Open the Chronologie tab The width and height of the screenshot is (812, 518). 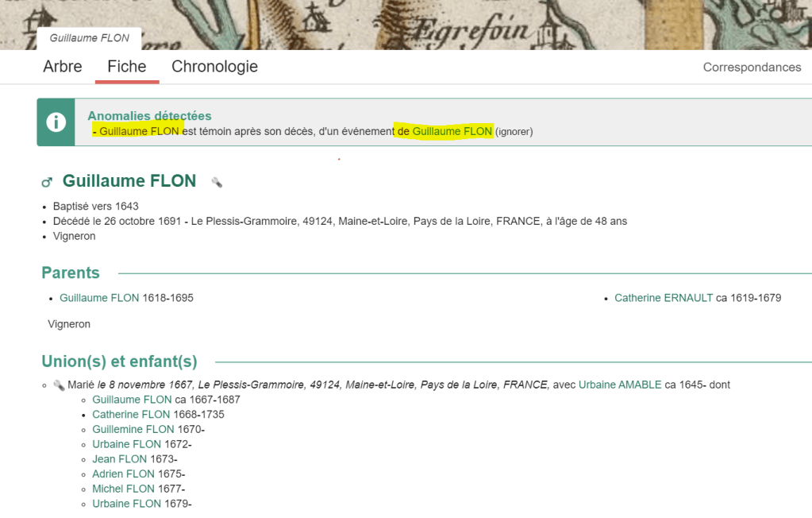(214, 67)
